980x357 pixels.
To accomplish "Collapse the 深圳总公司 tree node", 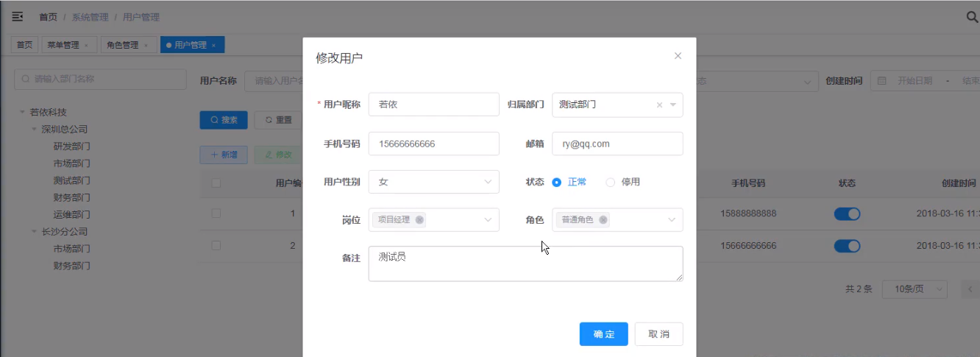I will click(35, 130).
